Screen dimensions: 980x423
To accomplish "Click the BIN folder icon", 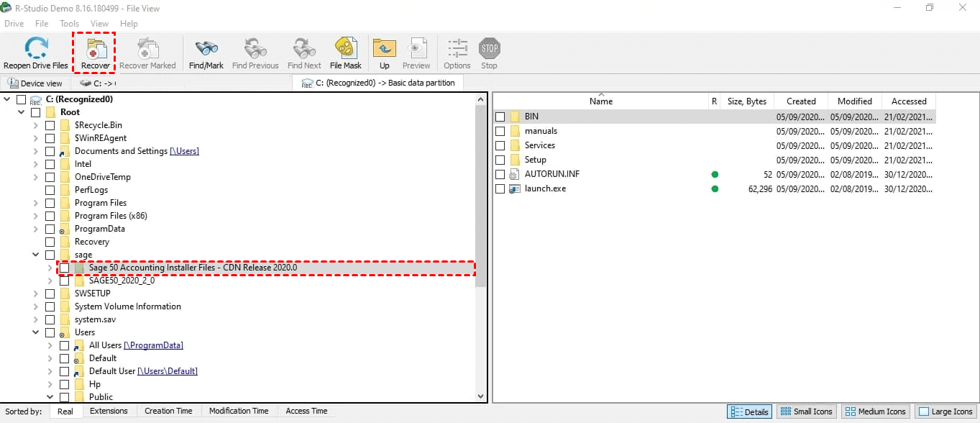I will coord(514,117).
